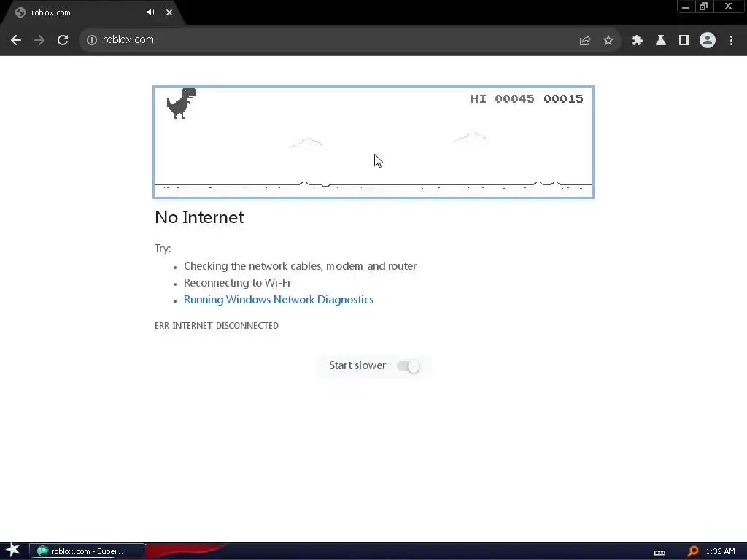Close the roblox.com tab
Viewport: 747px width, 560px height.
(x=169, y=12)
